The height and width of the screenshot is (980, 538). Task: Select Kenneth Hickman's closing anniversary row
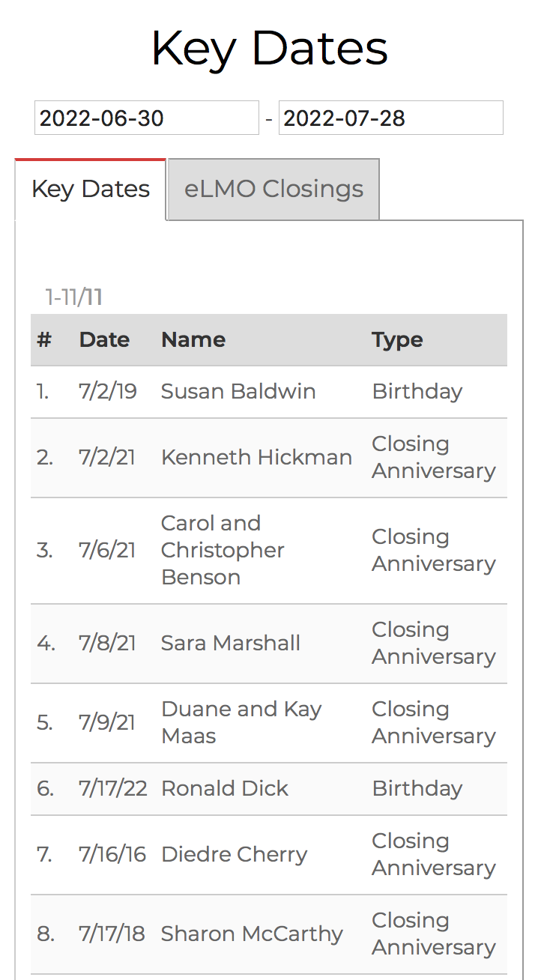tap(256, 457)
